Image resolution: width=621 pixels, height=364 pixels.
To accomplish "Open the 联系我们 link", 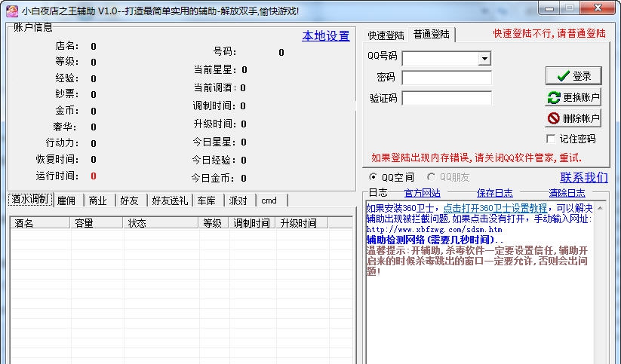I will click(584, 177).
